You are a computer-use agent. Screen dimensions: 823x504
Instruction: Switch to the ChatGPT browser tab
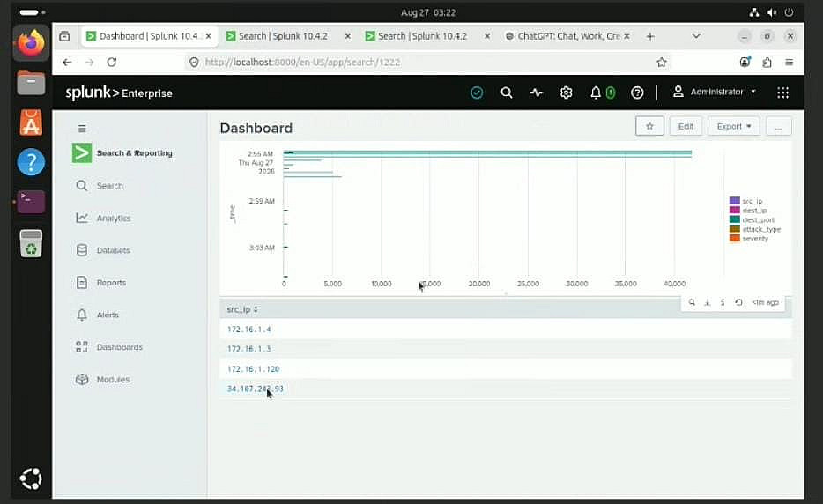[567, 36]
